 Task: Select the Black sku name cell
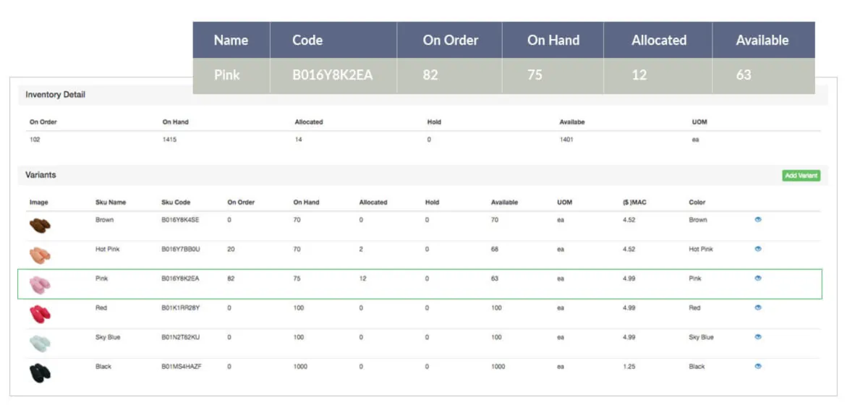tap(103, 367)
